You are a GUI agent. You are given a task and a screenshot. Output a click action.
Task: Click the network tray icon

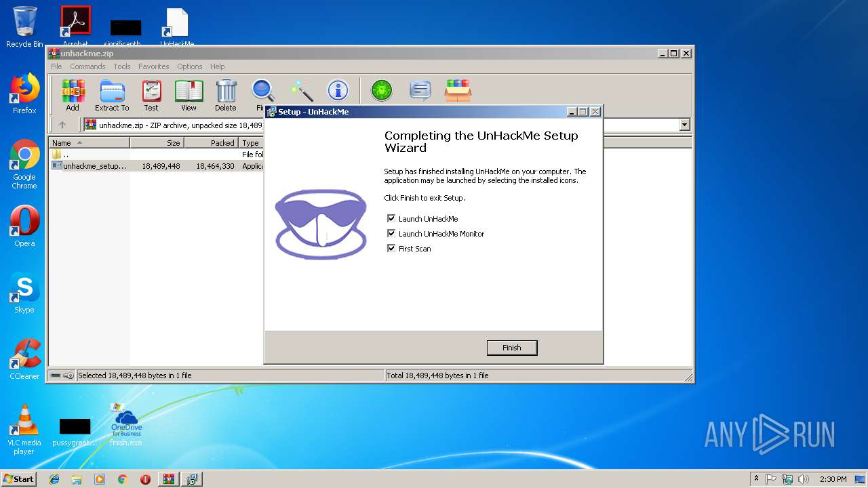pos(787,479)
